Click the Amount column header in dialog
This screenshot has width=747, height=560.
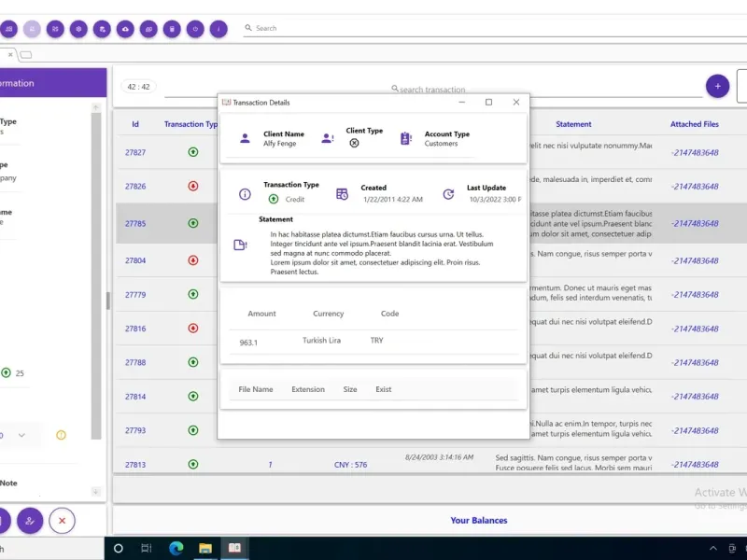point(261,314)
